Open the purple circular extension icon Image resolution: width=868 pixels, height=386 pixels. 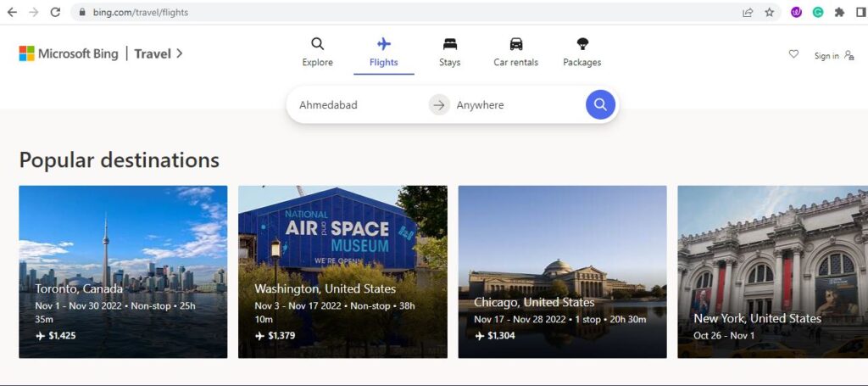pyautogui.click(x=796, y=12)
